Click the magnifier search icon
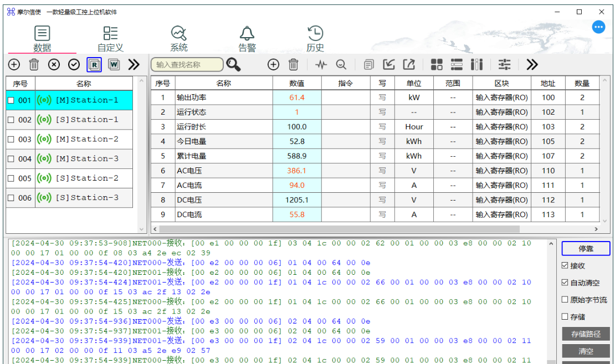The height and width of the screenshot is (364, 615). pos(233,64)
